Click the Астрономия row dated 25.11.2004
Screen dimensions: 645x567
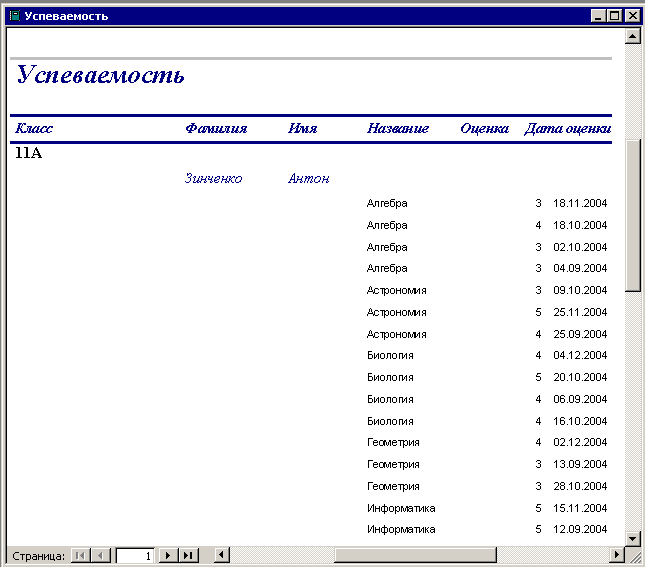396,312
